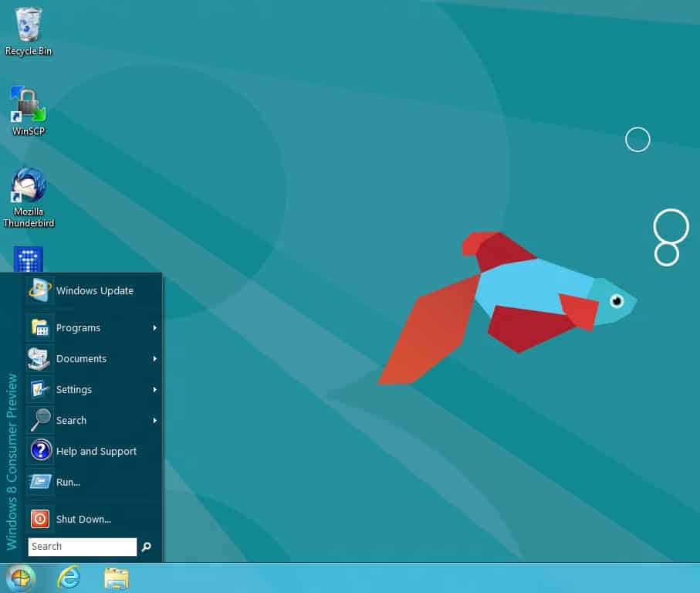
Task: Choose Windows Update in the Start menu
Action: click(93, 290)
